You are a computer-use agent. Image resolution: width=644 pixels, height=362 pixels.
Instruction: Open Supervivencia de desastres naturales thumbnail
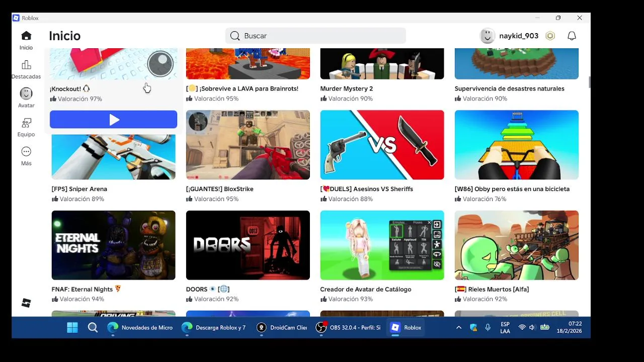[x=517, y=63]
